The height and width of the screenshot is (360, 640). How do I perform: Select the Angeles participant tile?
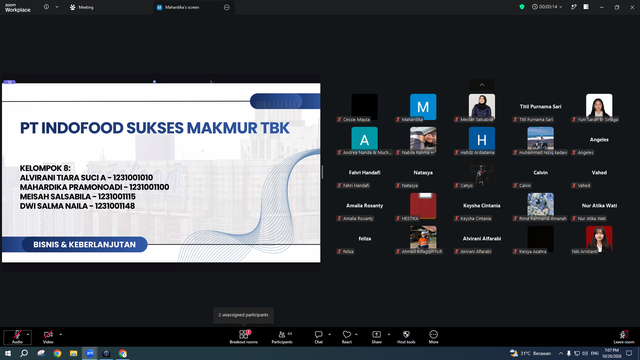[599, 140]
